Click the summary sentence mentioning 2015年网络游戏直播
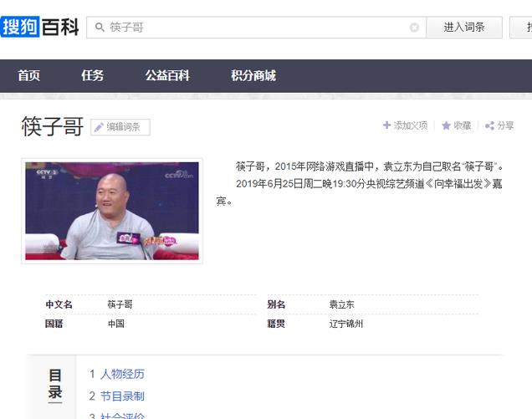This screenshot has height=419, width=532. click(x=370, y=166)
